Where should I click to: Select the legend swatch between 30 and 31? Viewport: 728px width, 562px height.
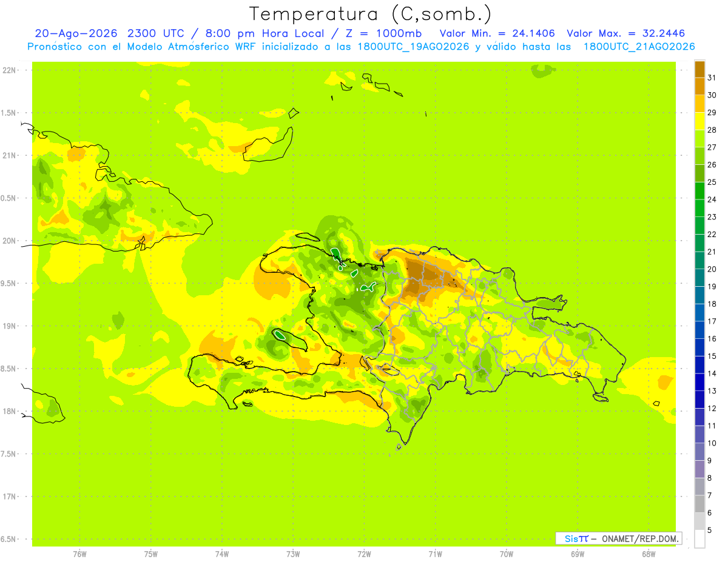699,86
